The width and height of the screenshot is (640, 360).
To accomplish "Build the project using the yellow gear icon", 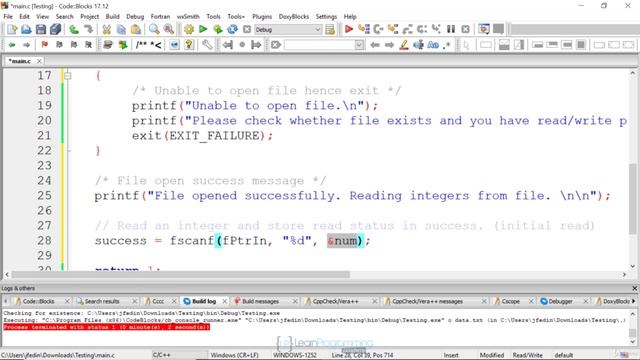I will tap(189, 29).
